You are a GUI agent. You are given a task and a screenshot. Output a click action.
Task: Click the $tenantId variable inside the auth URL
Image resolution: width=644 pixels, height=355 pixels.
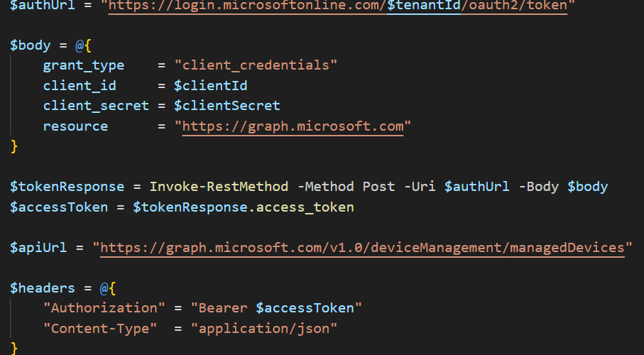tap(423, 5)
